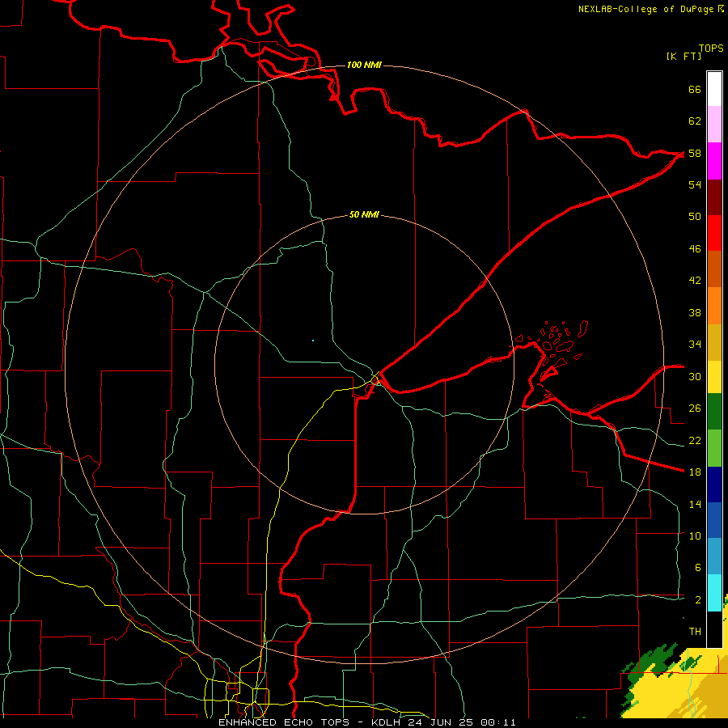Click the gold legend swatch
The height and width of the screenshot is (728, 728).
point(714,342)
